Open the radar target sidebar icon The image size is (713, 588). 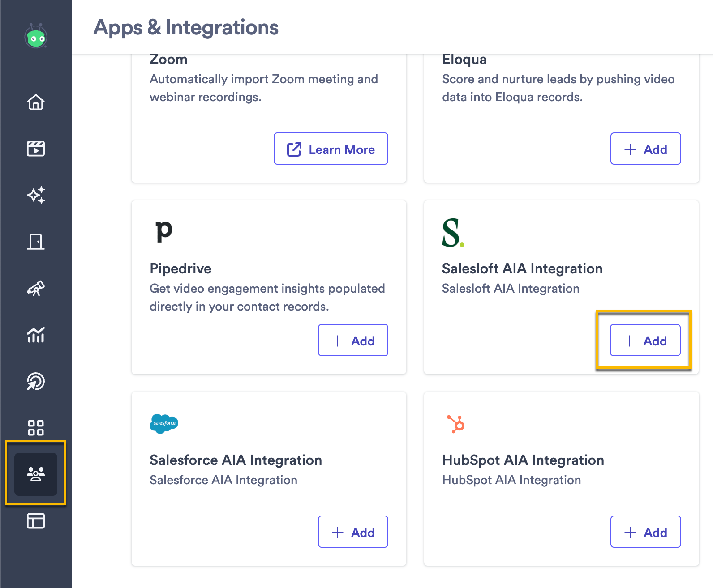tap(36, 381)
